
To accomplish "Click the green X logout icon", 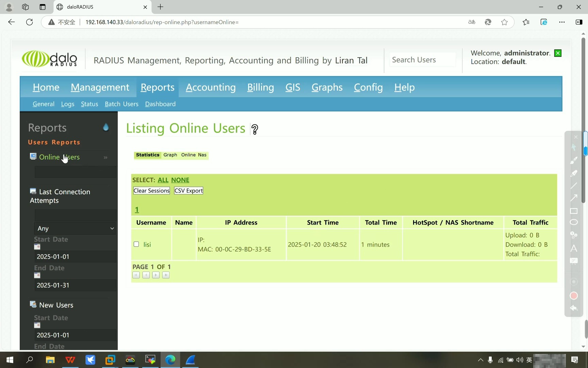I will (x=558, y=53).
